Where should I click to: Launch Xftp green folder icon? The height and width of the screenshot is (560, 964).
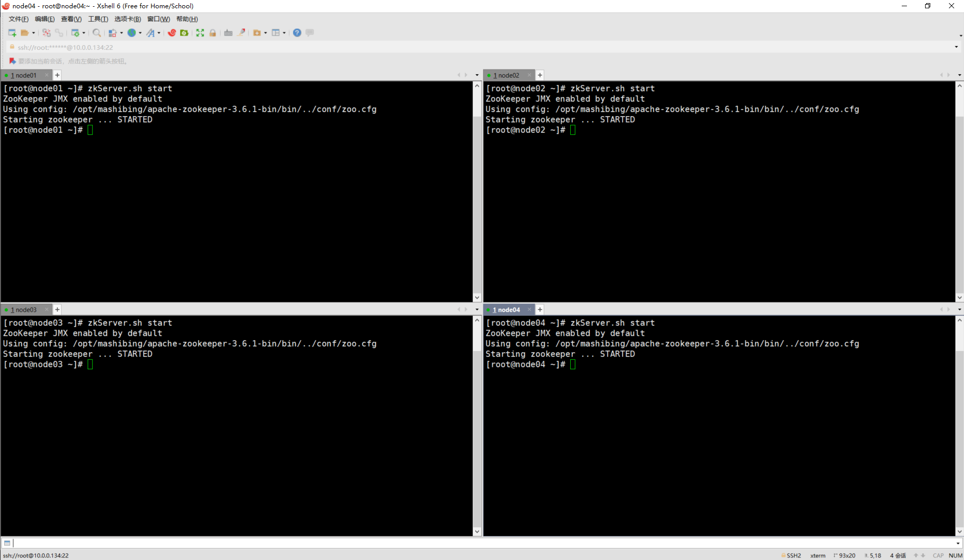184,33
